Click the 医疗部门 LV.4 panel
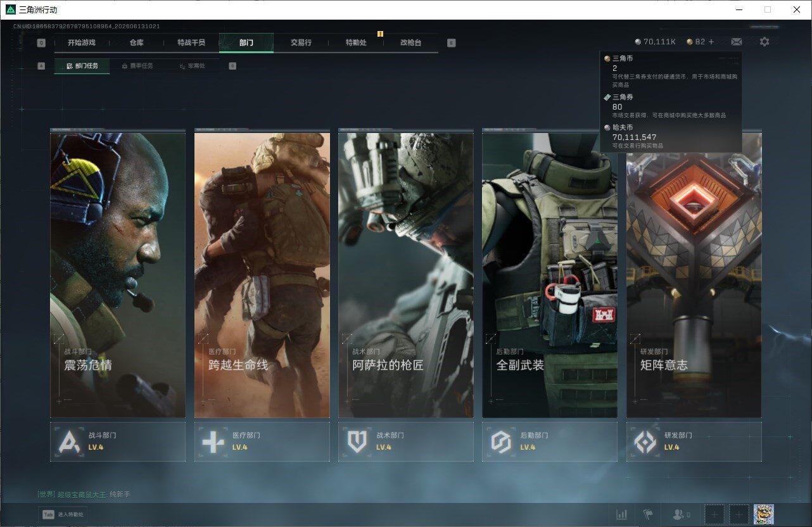Screen dimensions: 812x527 [x=262, y=441]
